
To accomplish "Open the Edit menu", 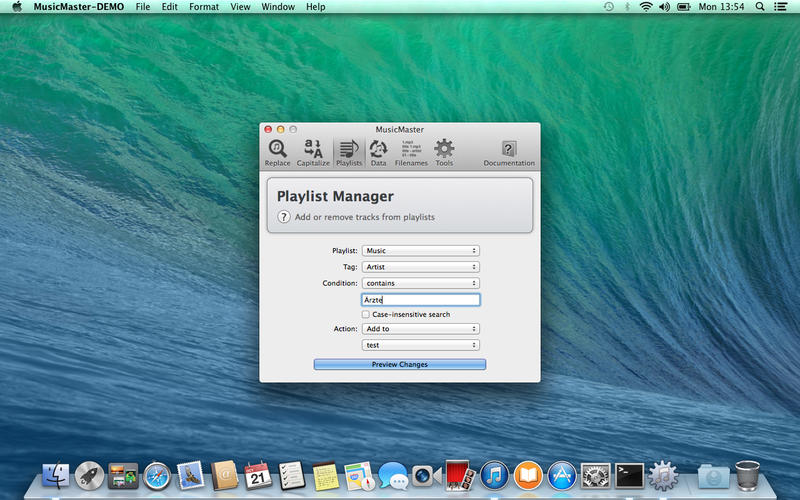I will 169,7.
